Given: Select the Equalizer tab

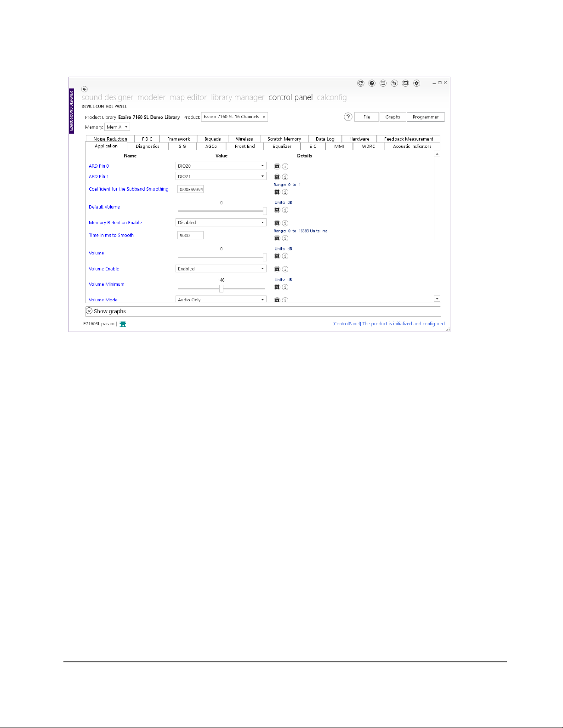Looking at the screenshot, I should pos(282,146).
